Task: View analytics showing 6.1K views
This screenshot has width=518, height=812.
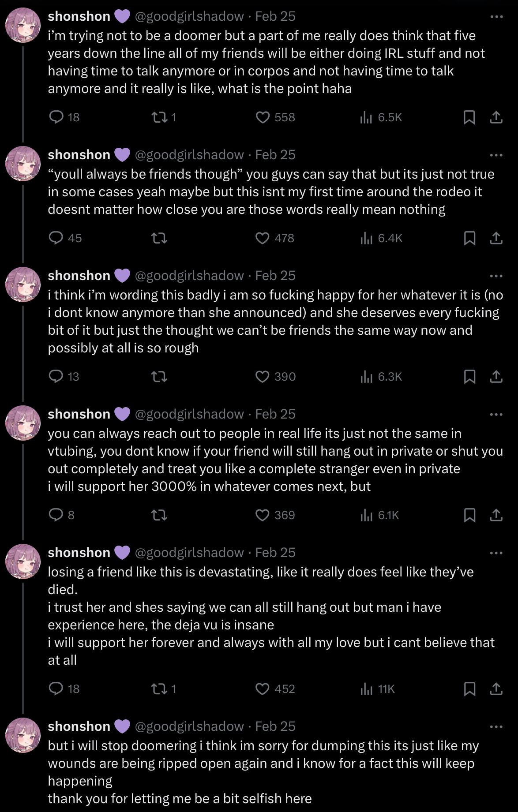Action: [366, 515]
